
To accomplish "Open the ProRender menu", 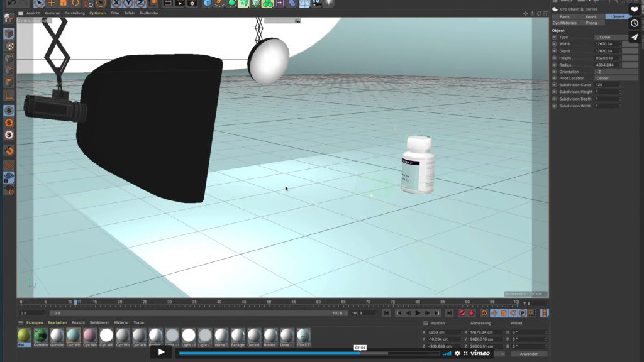I will pos(148,13).
